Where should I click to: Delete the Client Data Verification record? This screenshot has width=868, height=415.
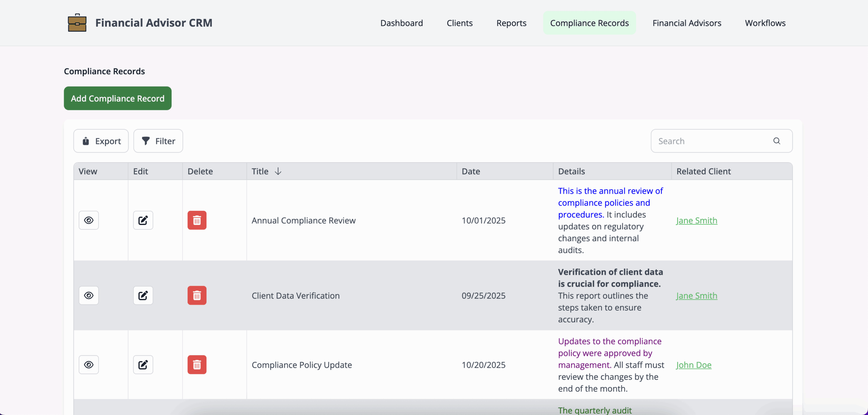pos(197,295)
